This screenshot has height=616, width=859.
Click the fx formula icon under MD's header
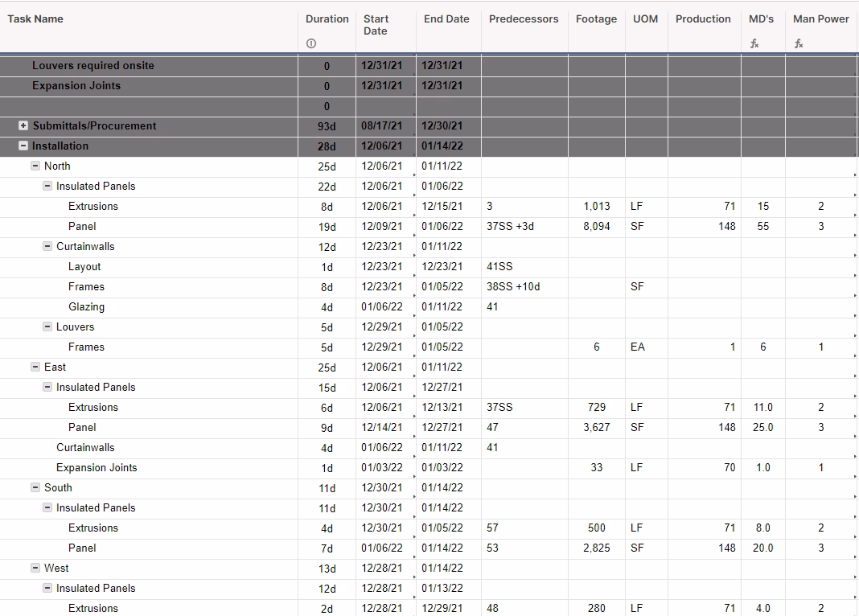[x=754, y=43]
